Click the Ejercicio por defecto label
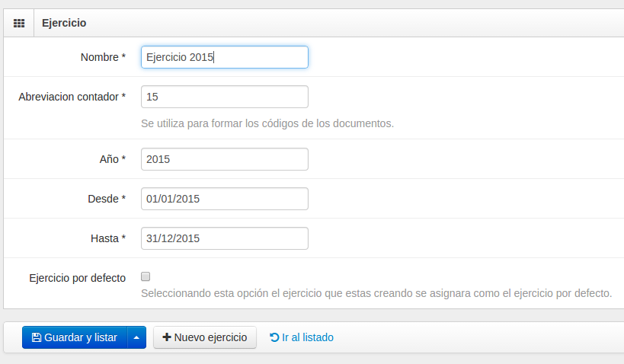 click(77, 278)
